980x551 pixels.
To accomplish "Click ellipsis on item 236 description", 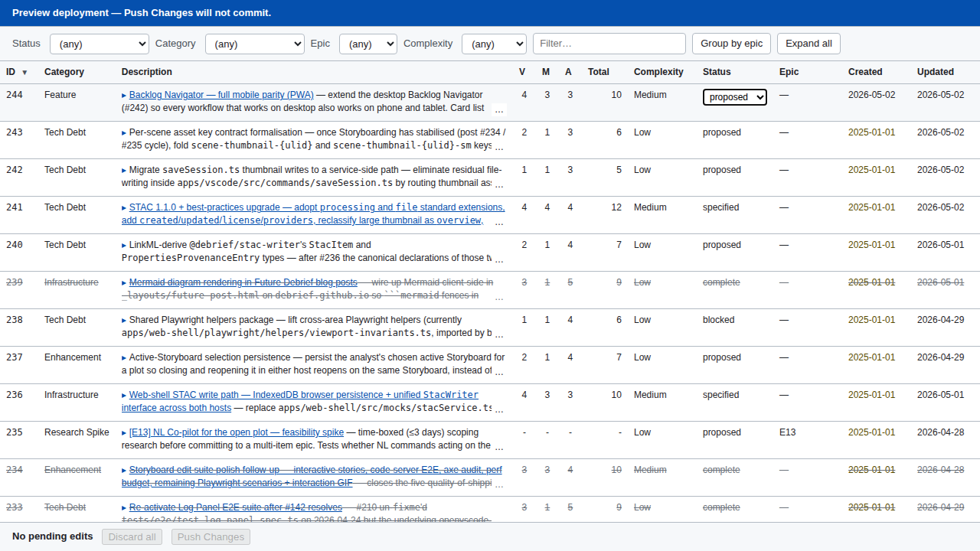I will [x=499, y=409].
